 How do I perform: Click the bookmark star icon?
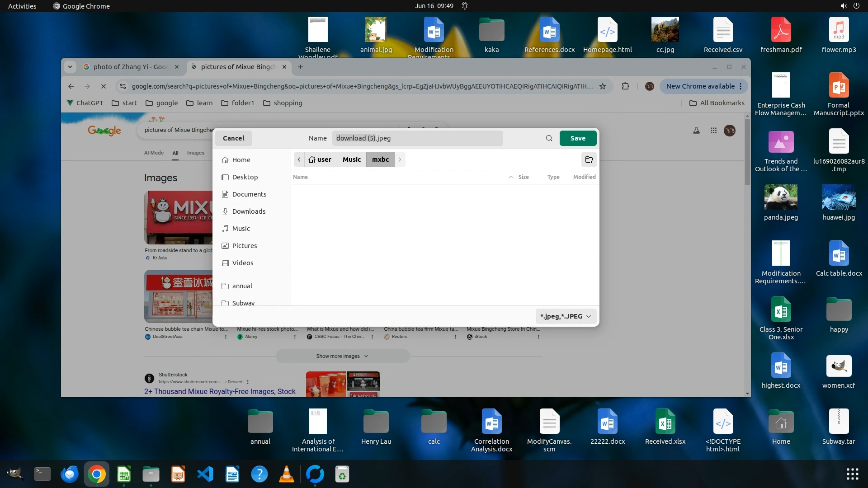(603, 86)
